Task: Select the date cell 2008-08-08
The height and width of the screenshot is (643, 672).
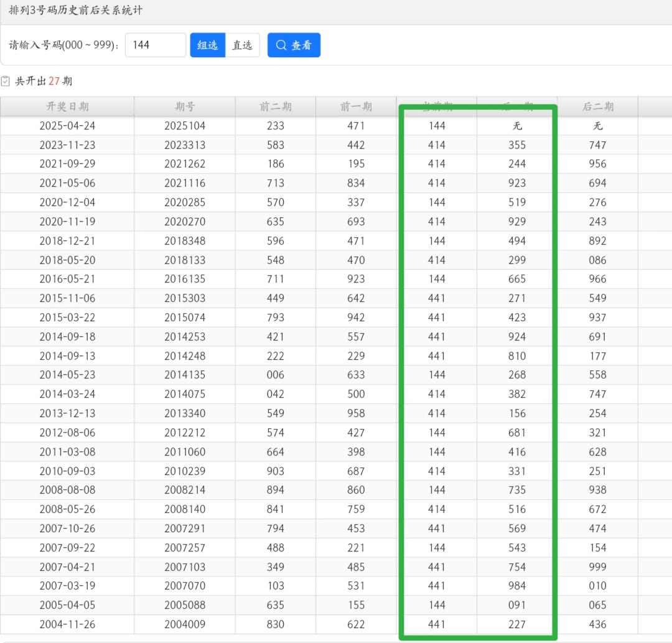Action: tap(67, 490)
